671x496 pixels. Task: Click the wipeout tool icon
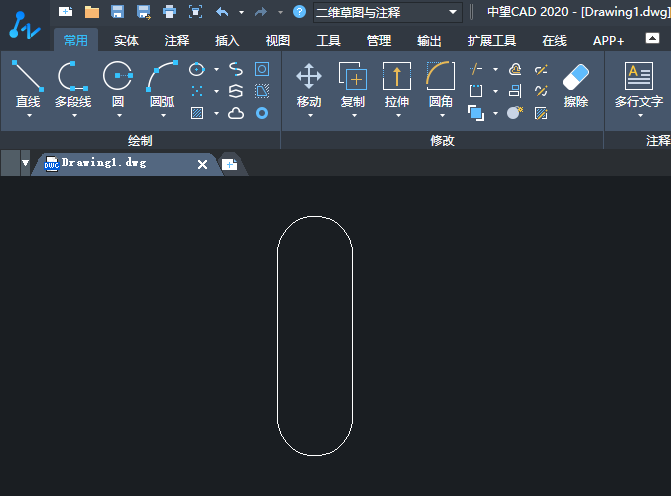pos(262,91)
